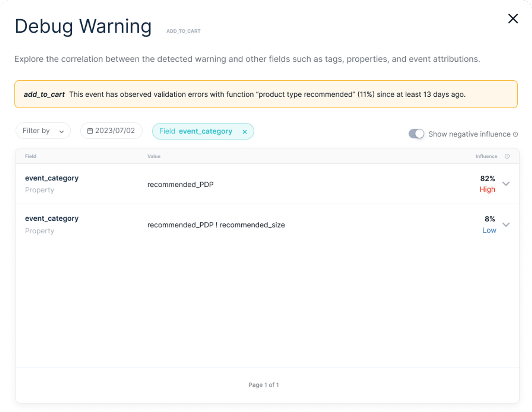
Task: Click the calendar icon beside the date
Action: (90, 131)
